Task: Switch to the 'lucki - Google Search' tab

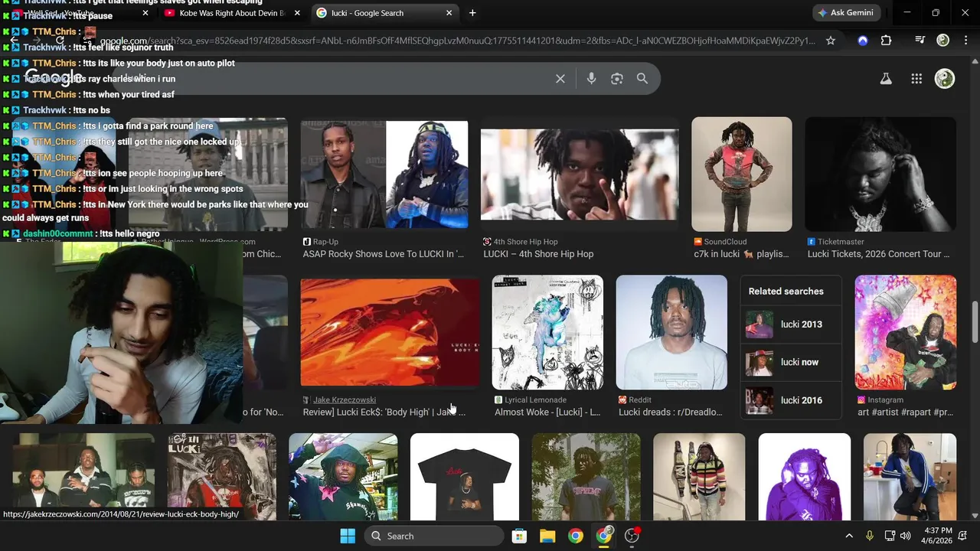Action: pyautogui.click(x=385, y=13)
